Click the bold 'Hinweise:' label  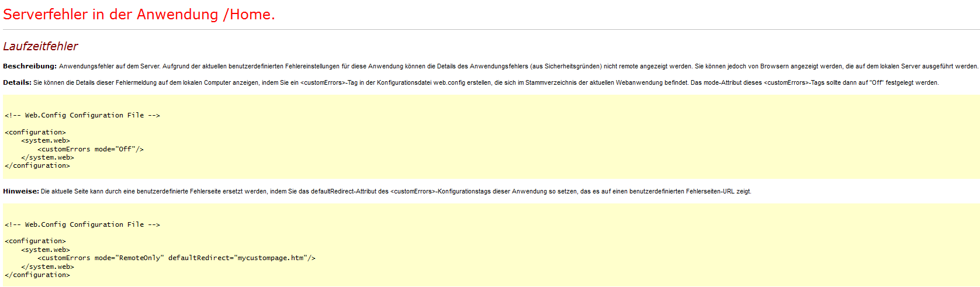[x=21, y=191]
